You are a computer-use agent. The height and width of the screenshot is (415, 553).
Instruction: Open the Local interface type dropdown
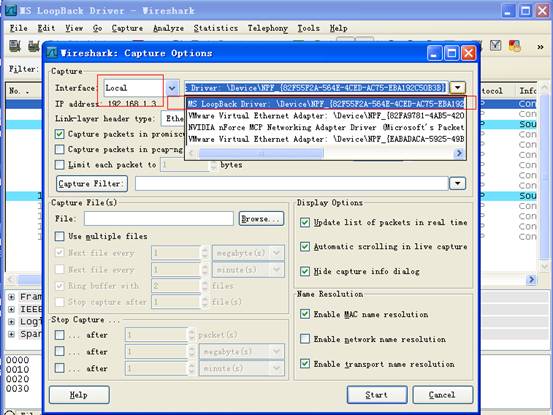pos(172,88)
